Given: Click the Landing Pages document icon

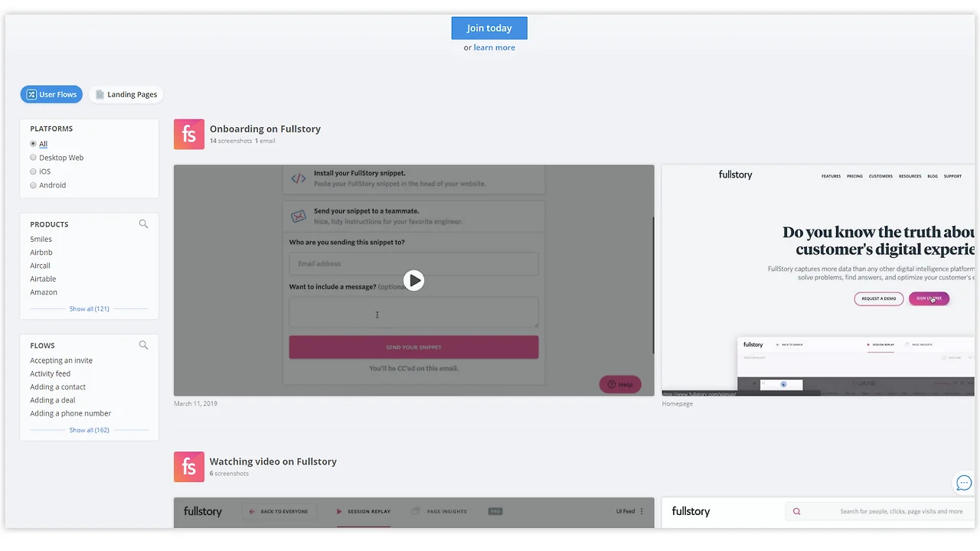Looking at the screenshot, I should [x=100, y=95].
